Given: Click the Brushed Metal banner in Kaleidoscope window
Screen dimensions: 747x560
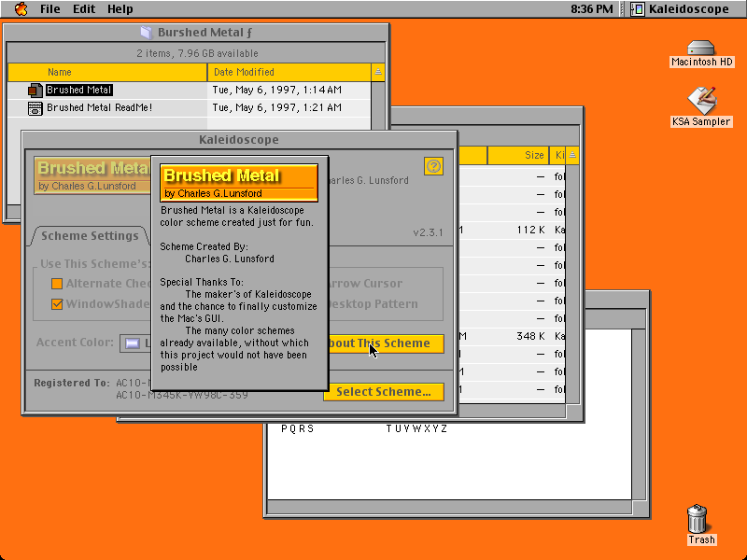Looking at the screenshot, I should tap(92, 175).
